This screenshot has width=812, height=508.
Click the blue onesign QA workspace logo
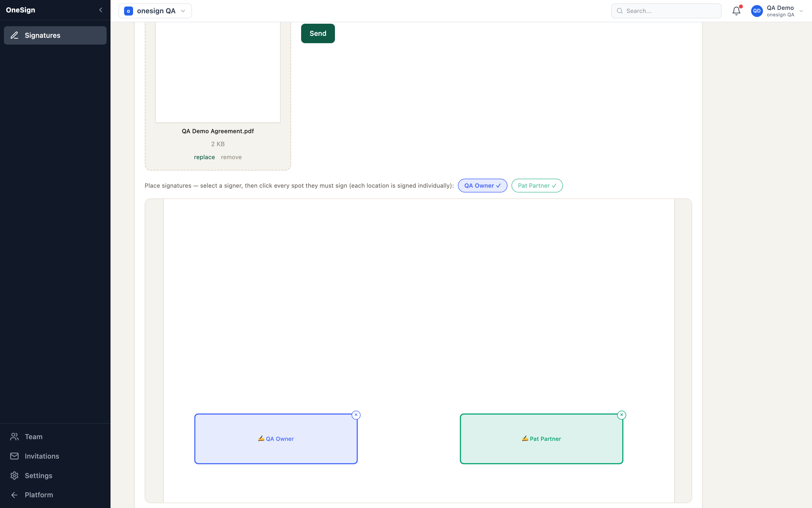click(128, 11)
